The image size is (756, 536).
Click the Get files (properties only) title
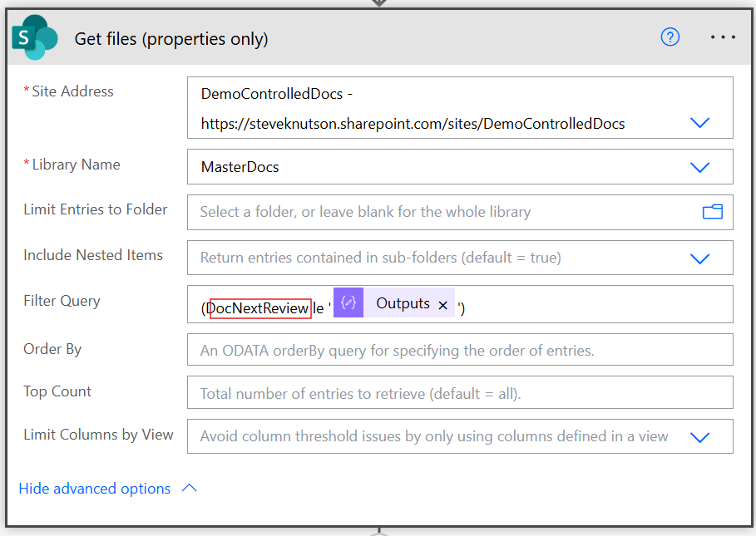pyautogui.click(x=171, y=39)
